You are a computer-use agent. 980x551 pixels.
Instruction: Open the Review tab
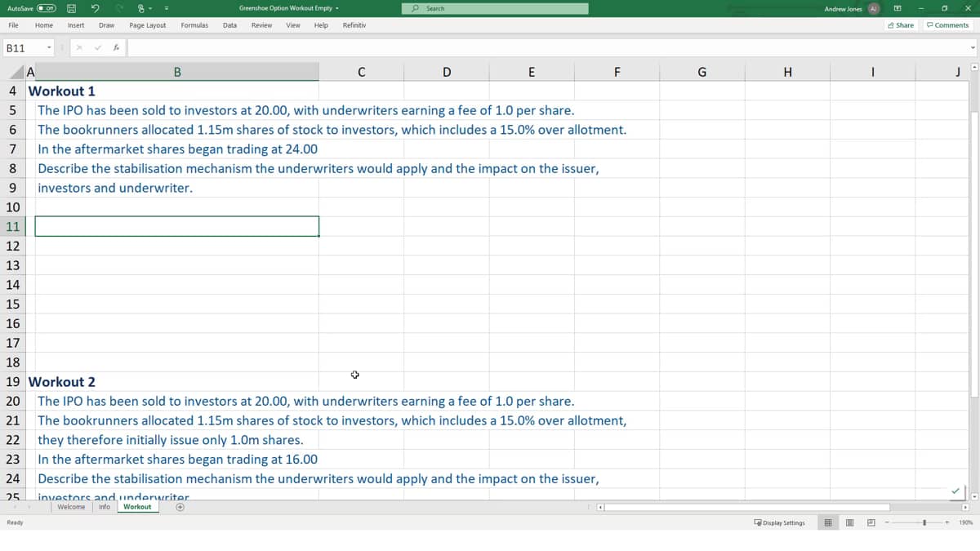pos(262,25)
